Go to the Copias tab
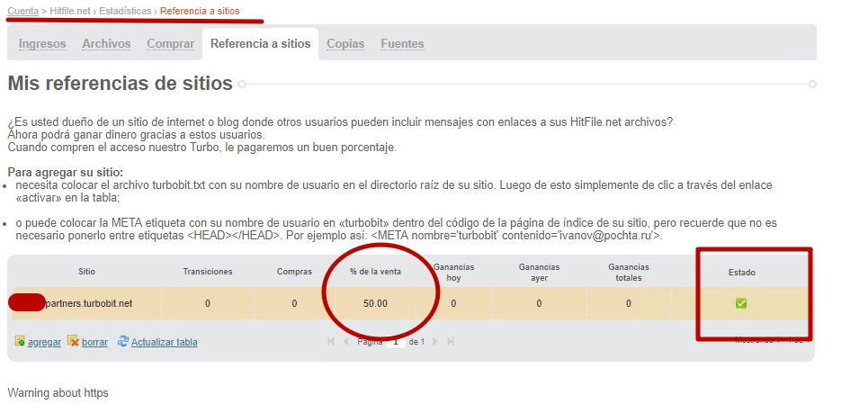This screenshot has width=868, height=413. pyautogui.click(x=345, y=44)
